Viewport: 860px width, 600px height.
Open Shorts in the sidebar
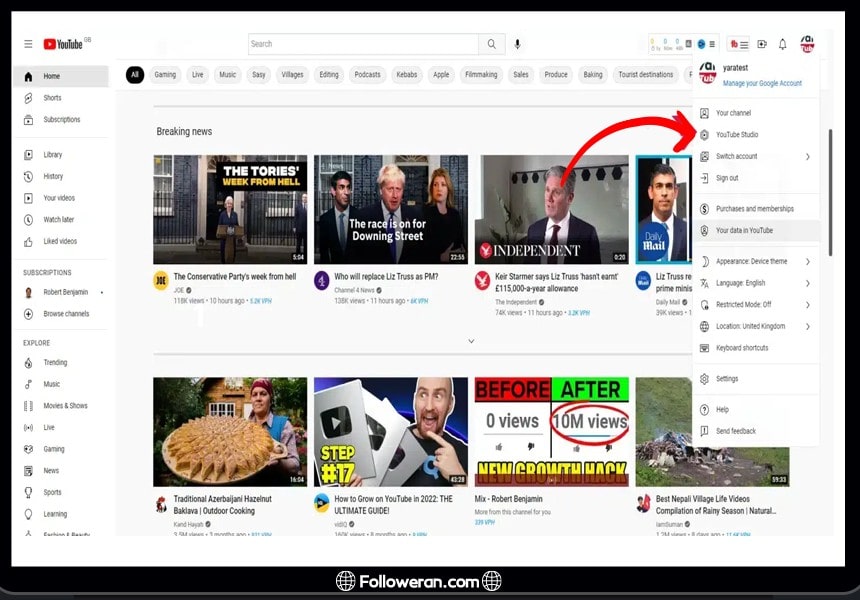[x=52, y=98]
